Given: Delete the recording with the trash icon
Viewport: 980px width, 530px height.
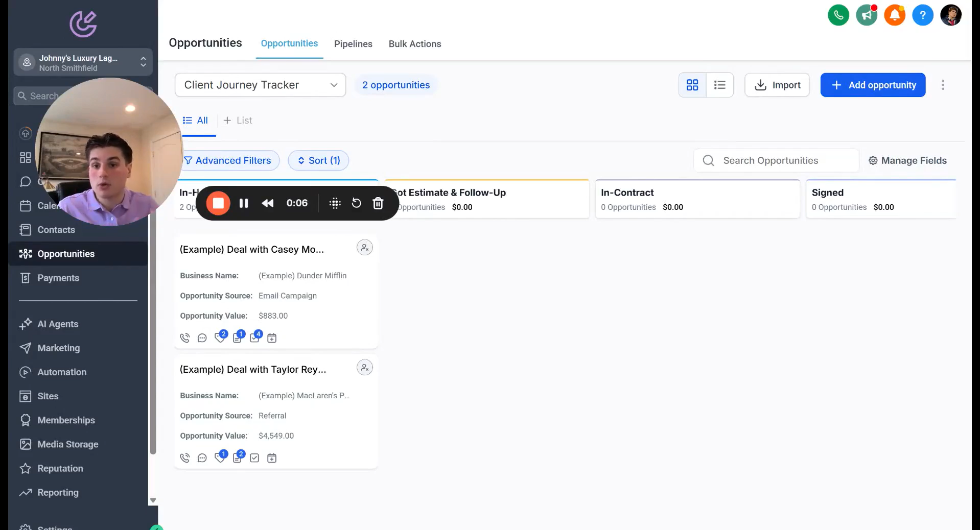Looking at the screenshot, I should pos(378,203).
